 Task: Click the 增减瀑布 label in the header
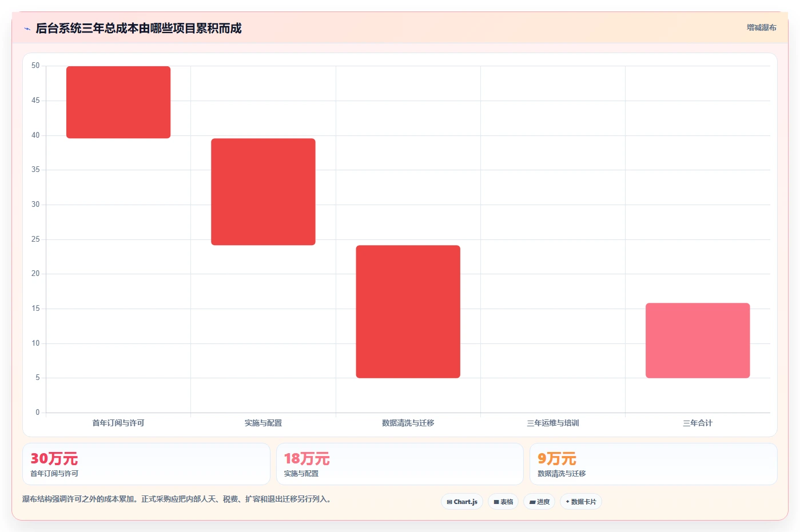click(x=761, y=27)
